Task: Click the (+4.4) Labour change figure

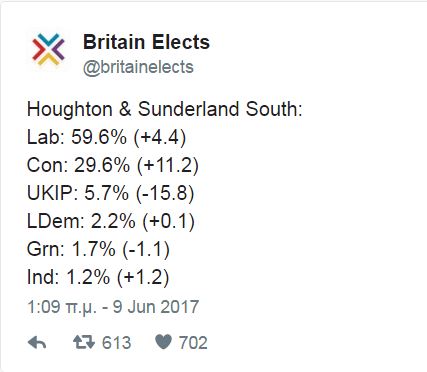Action: point(160,137)
